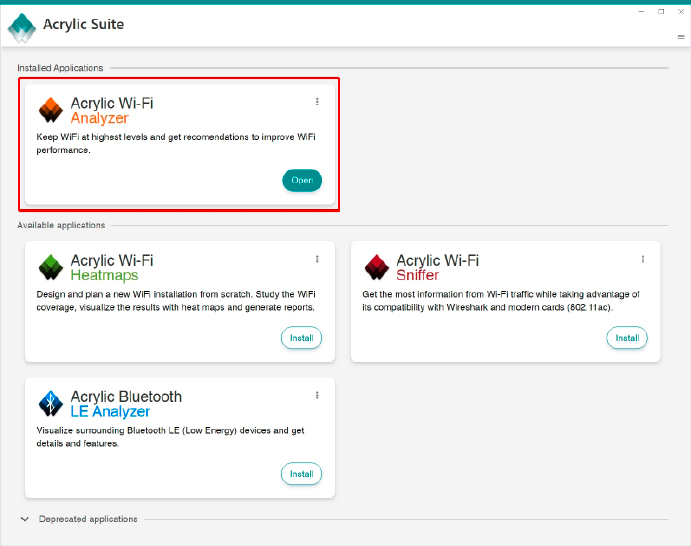
Task: Click the green Heatmaps logo icon
Action: point(51,267)
